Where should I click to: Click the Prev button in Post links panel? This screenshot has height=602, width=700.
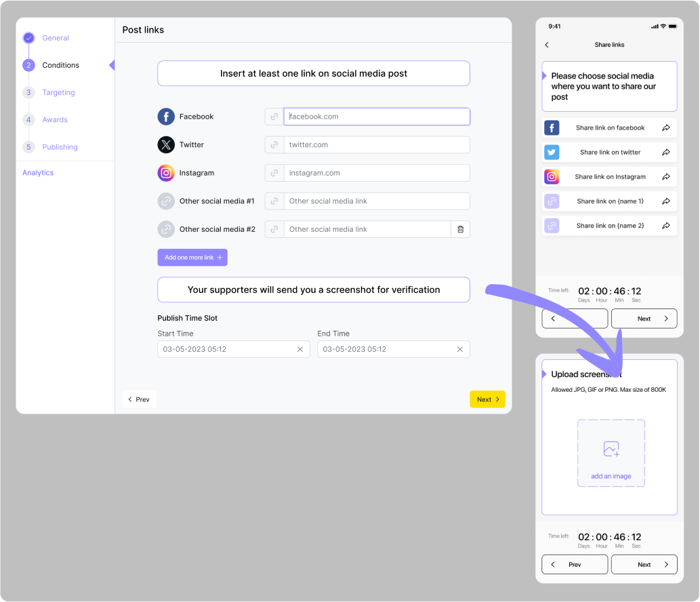[139, 399]
